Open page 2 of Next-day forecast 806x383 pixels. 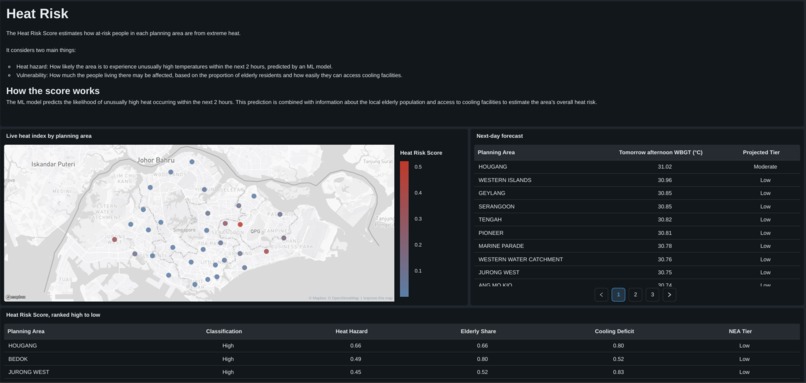(635, 295)
